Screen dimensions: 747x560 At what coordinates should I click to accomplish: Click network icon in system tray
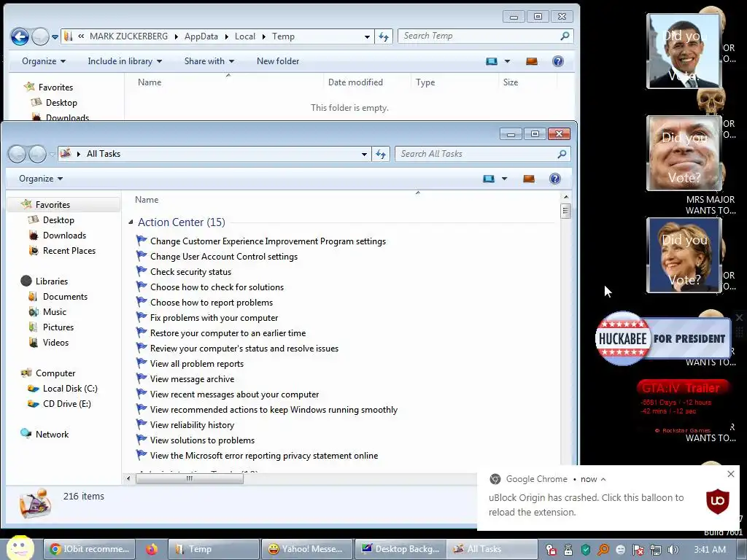(656, 550)
